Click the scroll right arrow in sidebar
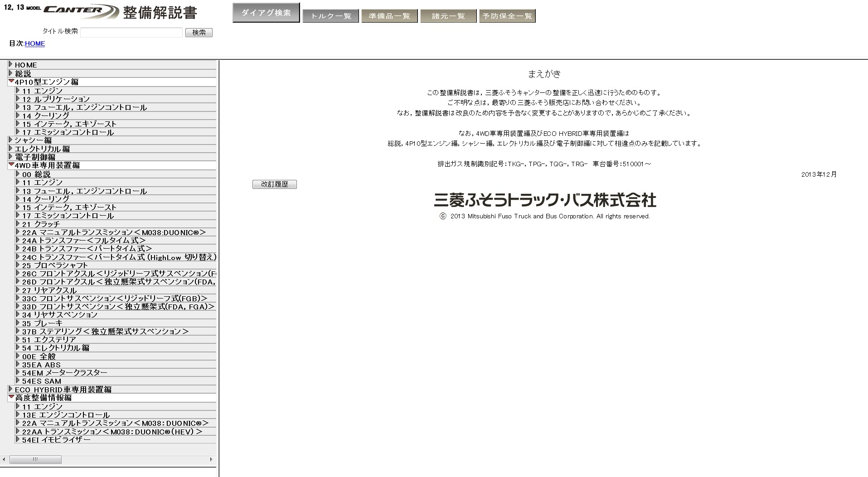Screen dimensions: 868x477 (211, 459)
